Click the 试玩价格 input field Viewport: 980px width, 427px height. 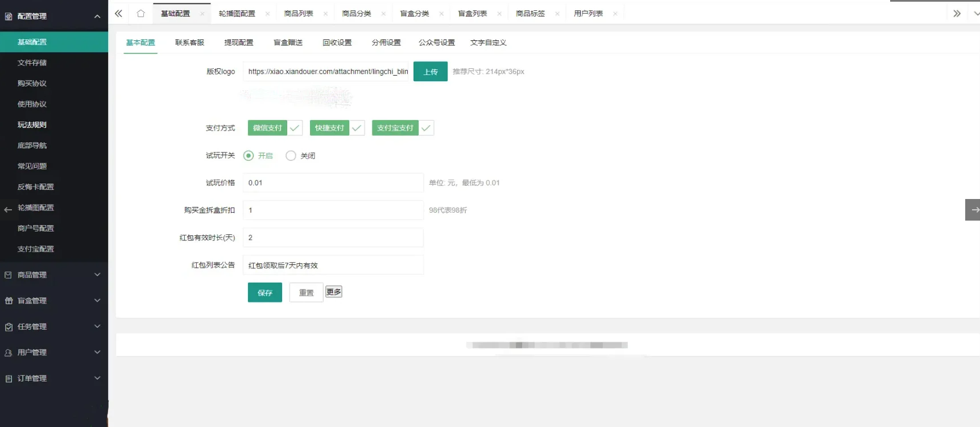[333, 183]
